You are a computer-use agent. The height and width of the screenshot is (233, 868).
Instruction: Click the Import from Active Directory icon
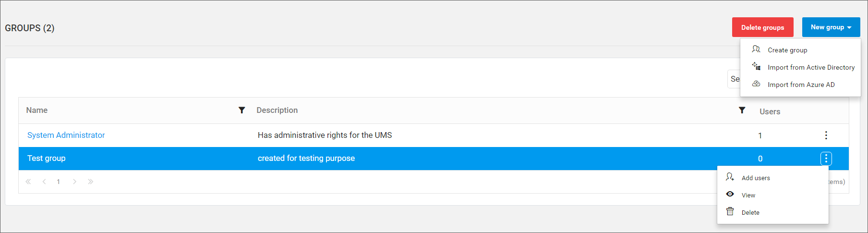(756, 66)
